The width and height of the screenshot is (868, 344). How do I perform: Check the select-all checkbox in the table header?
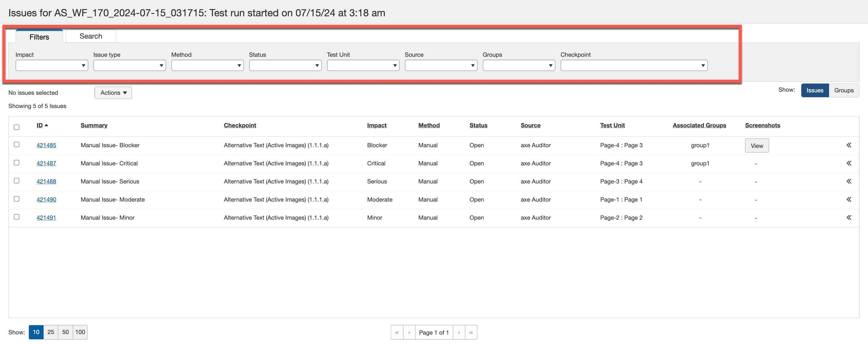pos(17,127)
